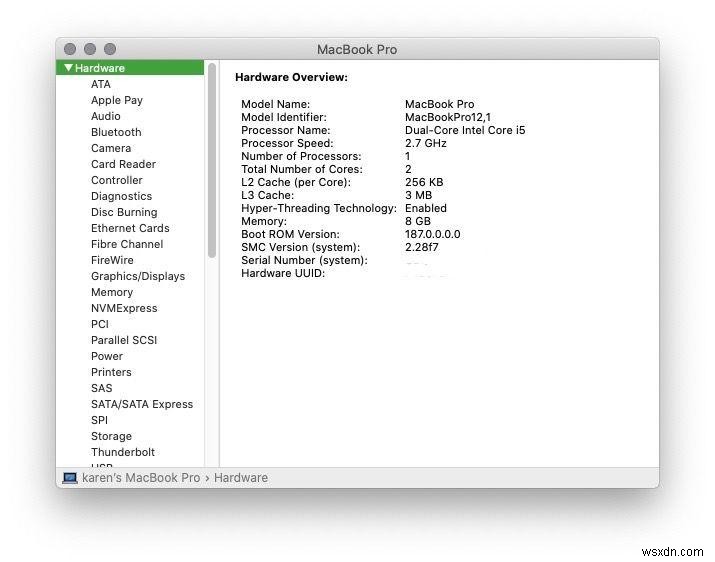Viewport: 715px width, 562px height.
Task: Click the Number of Processors label
Action: (x=301, y=156)
